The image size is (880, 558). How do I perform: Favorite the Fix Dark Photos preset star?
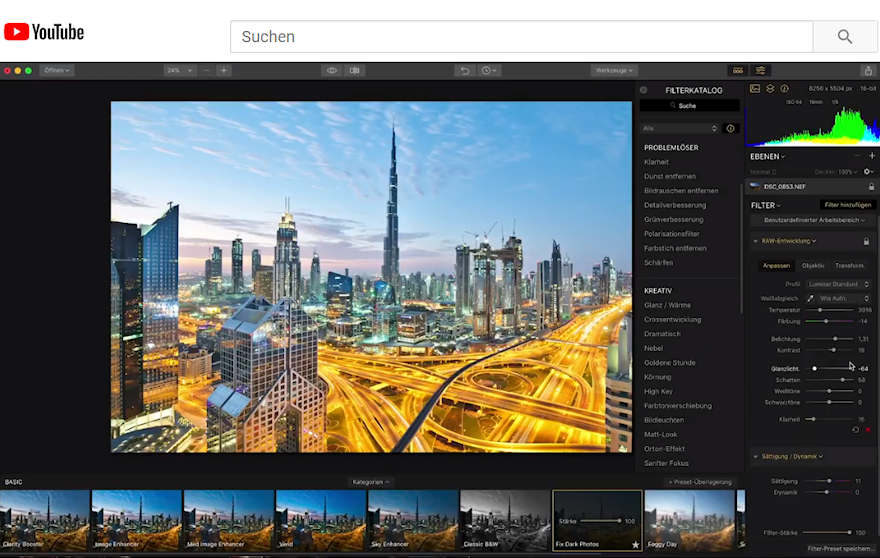(635, 545)
